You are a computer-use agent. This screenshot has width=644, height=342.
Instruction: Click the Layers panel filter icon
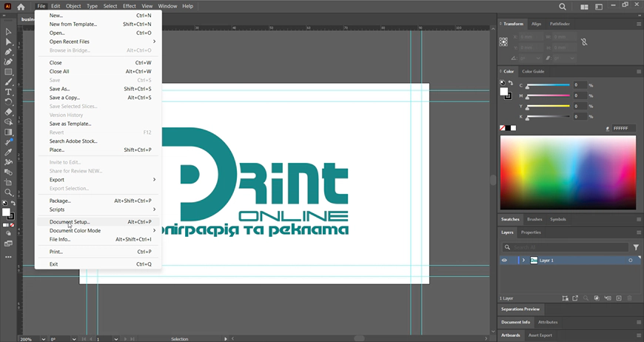click(636, 247)
